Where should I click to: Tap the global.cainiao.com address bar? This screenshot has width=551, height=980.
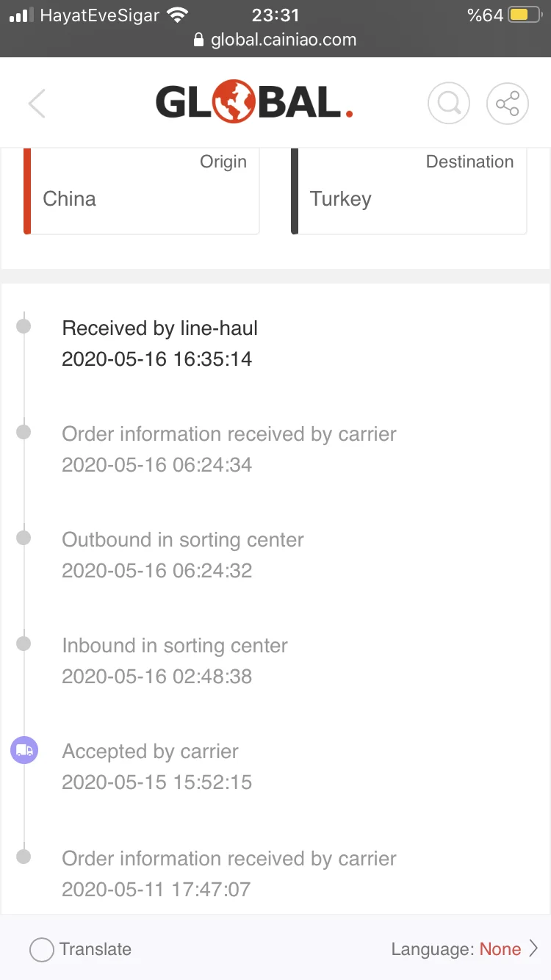(x=283, y=40)
